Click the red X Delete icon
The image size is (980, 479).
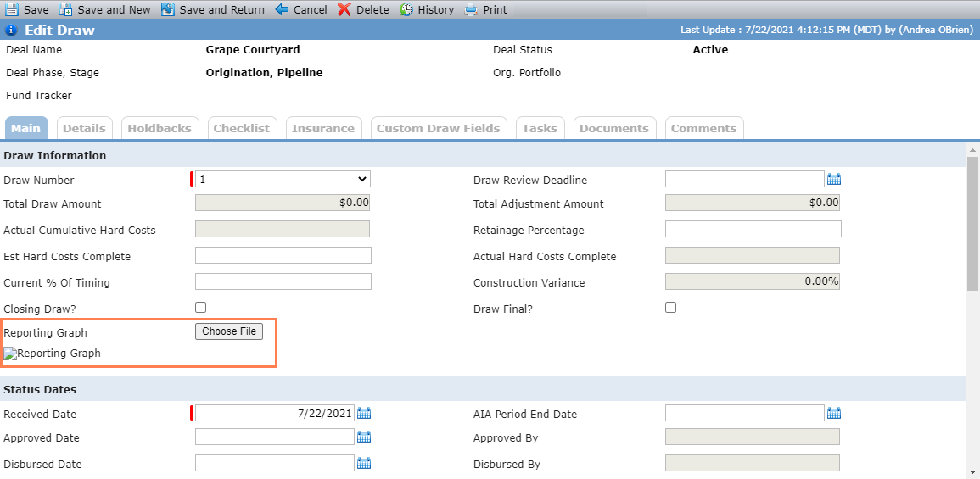pos(344,9)
